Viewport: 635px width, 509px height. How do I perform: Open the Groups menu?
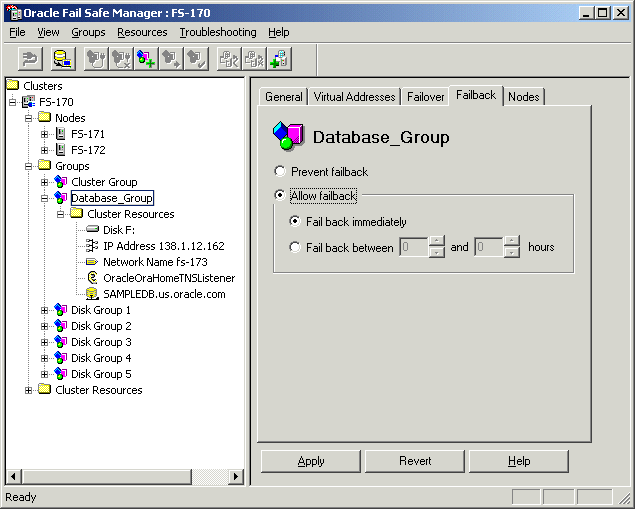pos(88,32)
